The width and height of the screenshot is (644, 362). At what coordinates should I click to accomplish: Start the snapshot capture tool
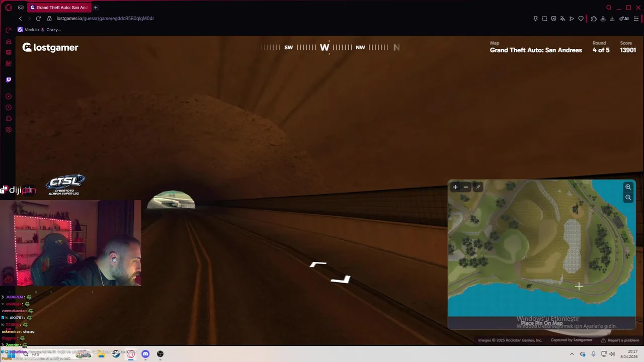pos(544,19)
